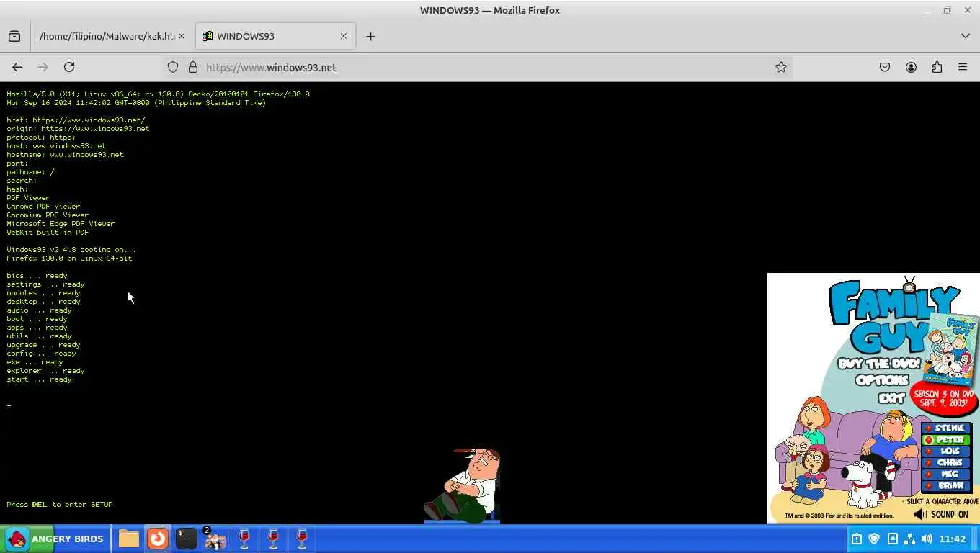Screen dimensions: 980x553
Task: Click the 'bios ... ready' line
Action: (x=37, y=276)
